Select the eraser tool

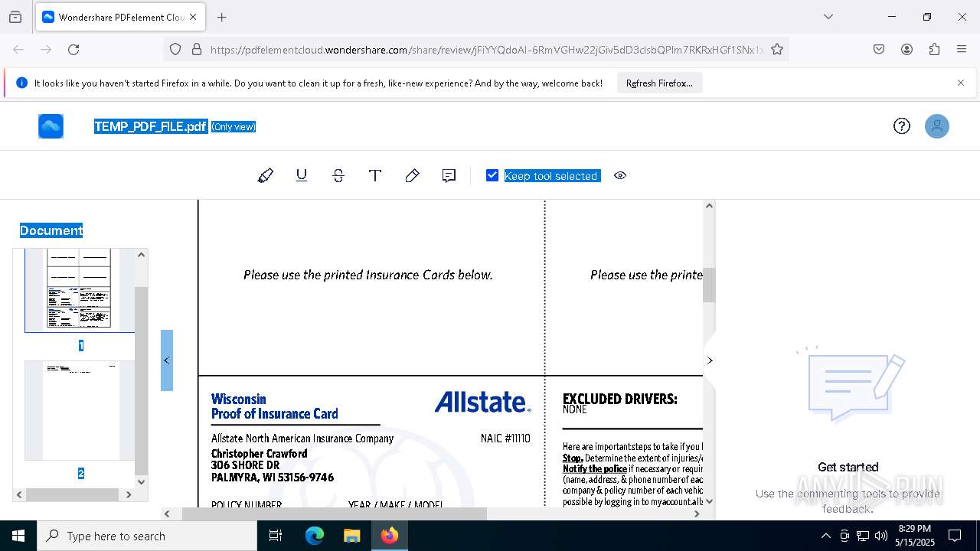click(412, 176)
